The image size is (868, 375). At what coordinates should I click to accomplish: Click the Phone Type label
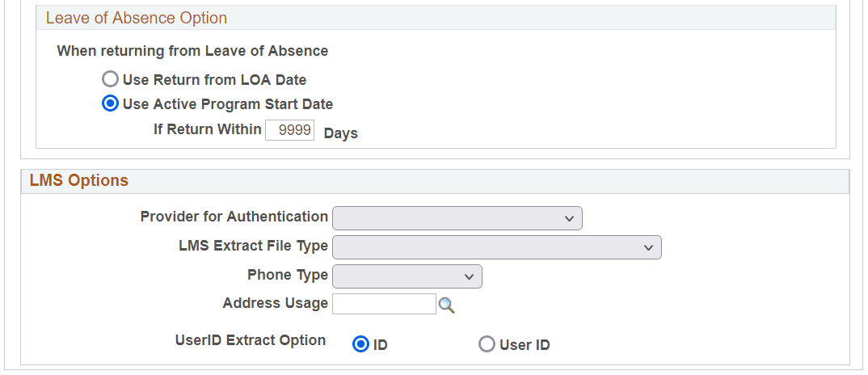coord(288,275)
